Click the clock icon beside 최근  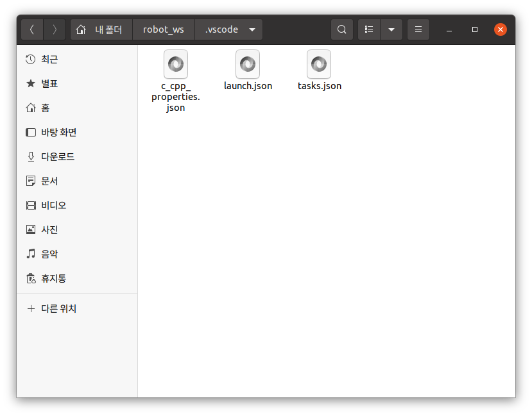point(31,59)
